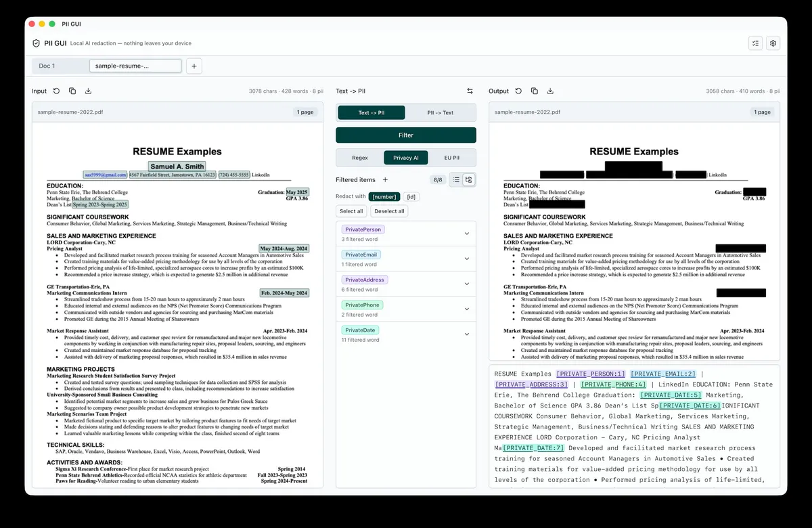
Task: Click the PrivatePhone category tag
Action: 362,305
